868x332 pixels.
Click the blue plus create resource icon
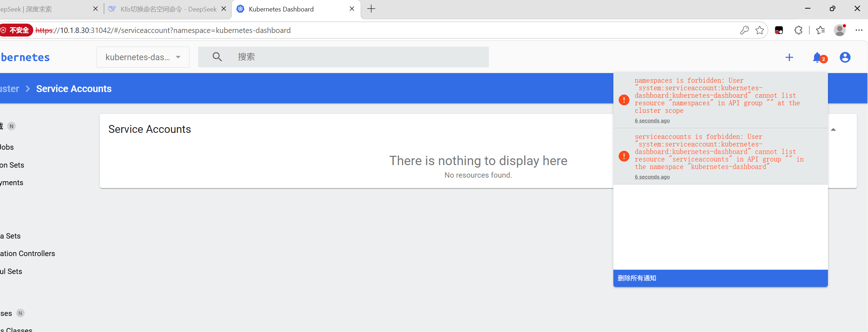click(789, 57)
